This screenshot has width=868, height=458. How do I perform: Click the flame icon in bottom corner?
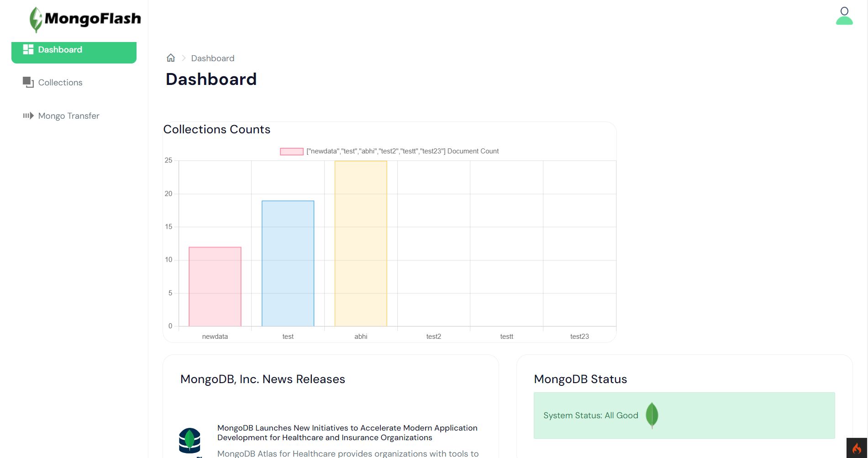pos(857,448)
